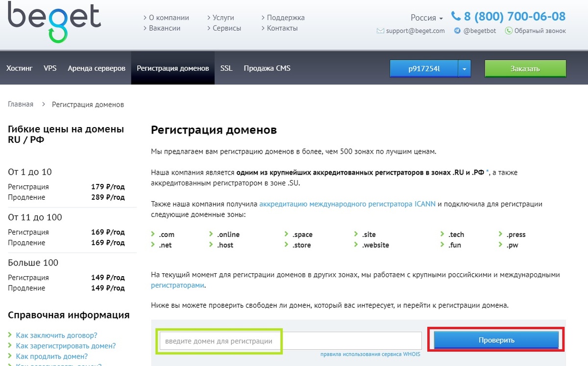Click the .com domain zone
The image size is (588, 366).
pos(167,235)
